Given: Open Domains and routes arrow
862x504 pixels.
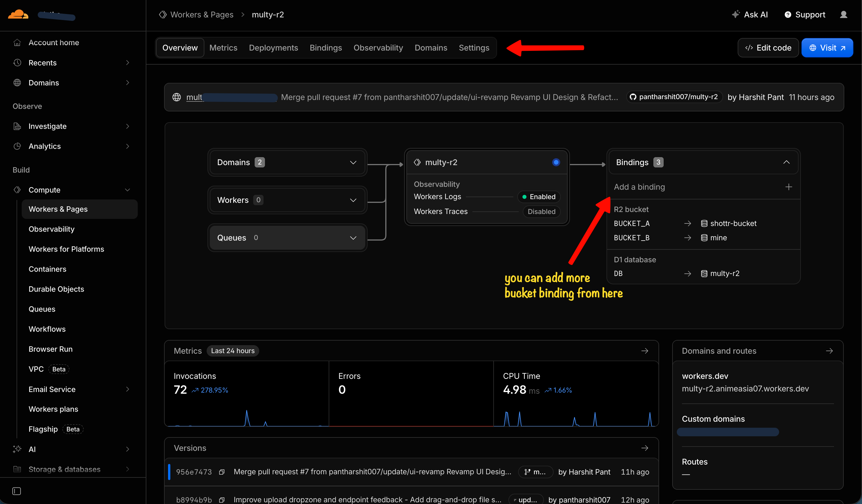Looking at the screenshot, I should (x=829, y=351).
